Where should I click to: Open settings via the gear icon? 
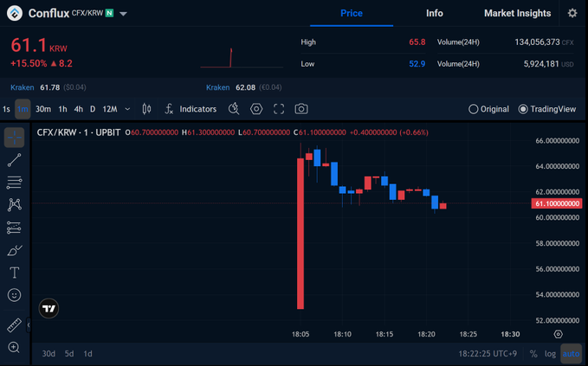[572, 13]
